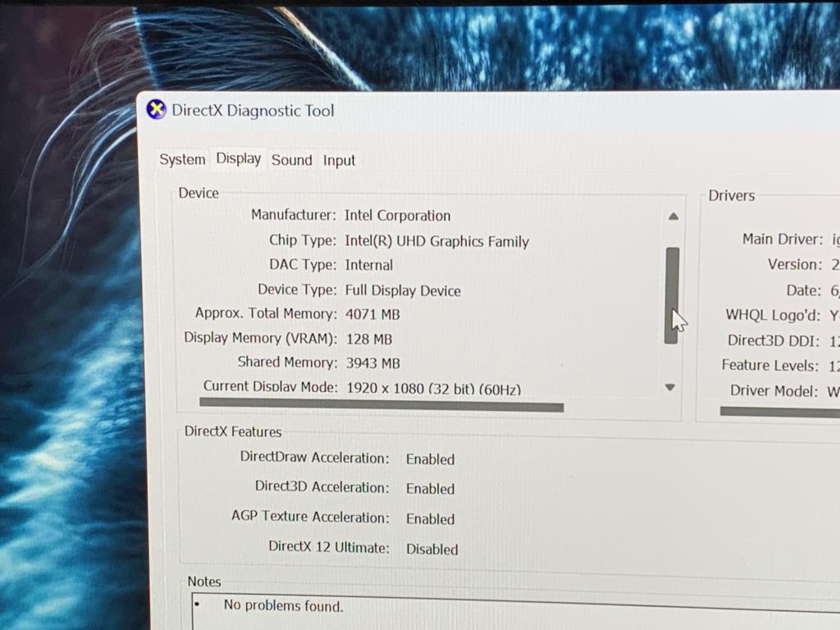Click the Manufacturer label
This screenshot has width=840, height=630.
click(294, 215)
